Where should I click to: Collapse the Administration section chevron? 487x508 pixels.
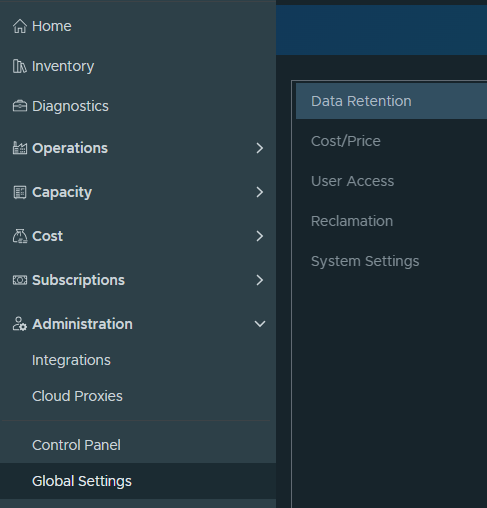260,324
